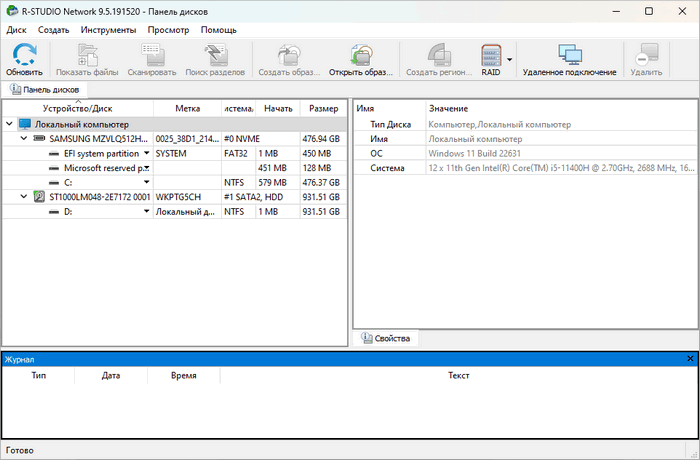
Task: Click the RAID toolbar icon
Action: click(491, 55)
